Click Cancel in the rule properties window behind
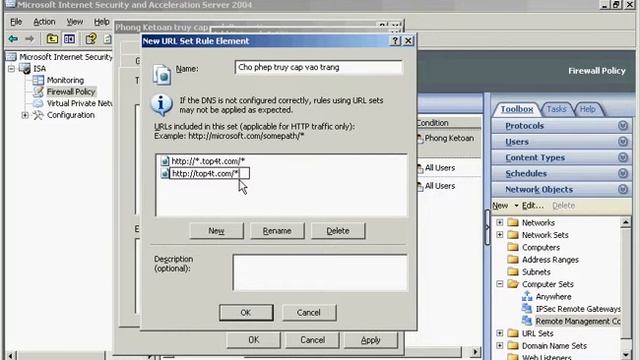This screenshot has width=640, height=360. click(x=312, y=340)
